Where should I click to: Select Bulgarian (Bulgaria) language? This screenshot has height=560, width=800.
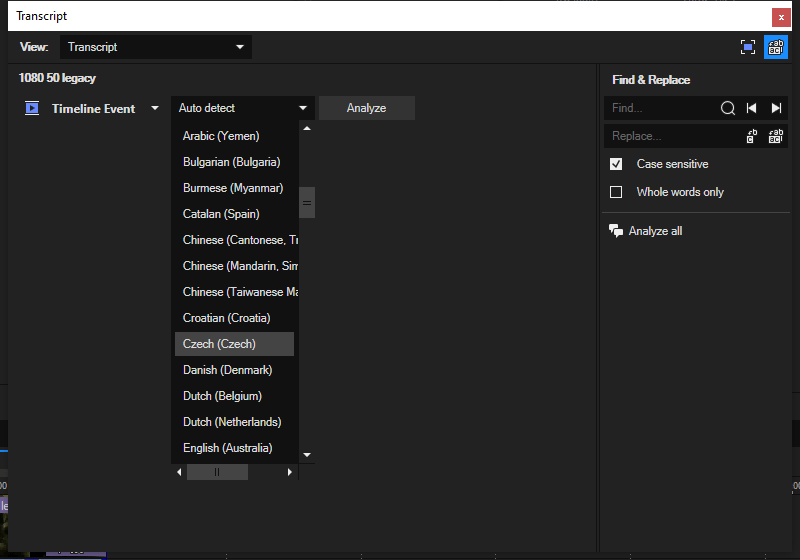[234, 162]
